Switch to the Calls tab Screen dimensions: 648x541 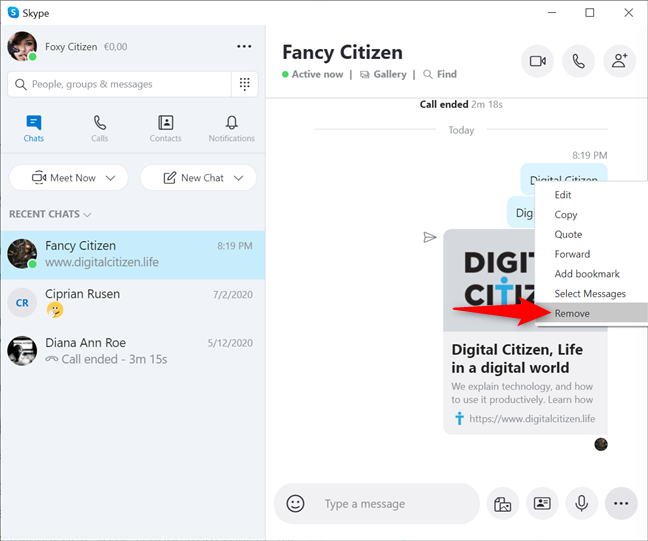(x=100, y=129)
